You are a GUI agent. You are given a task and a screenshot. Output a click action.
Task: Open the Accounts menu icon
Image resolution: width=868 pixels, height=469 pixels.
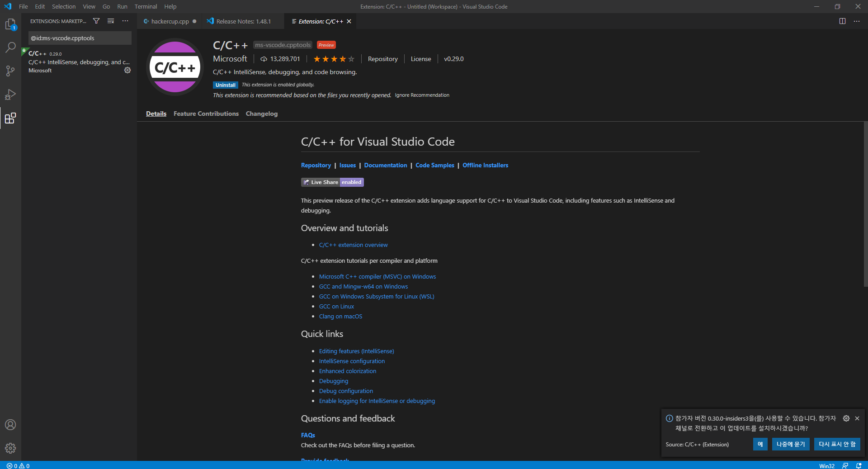click(x=10, y=425)
